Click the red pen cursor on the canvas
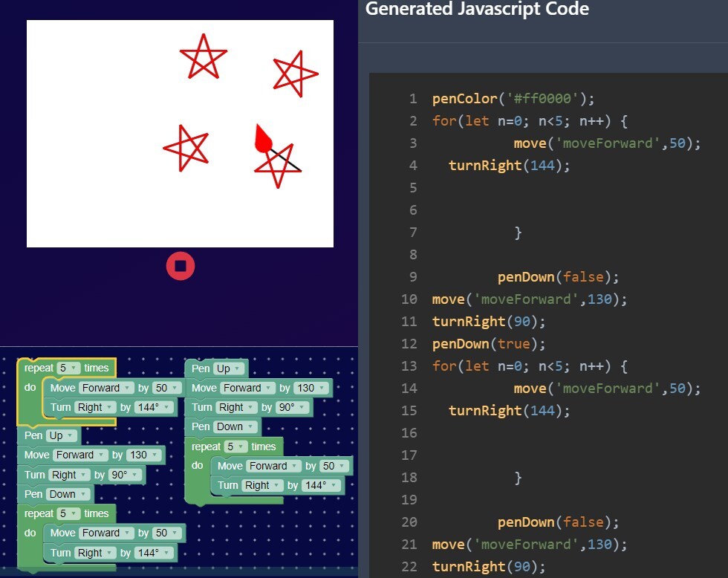Screen dimensions: 728x578 (263, 140)
